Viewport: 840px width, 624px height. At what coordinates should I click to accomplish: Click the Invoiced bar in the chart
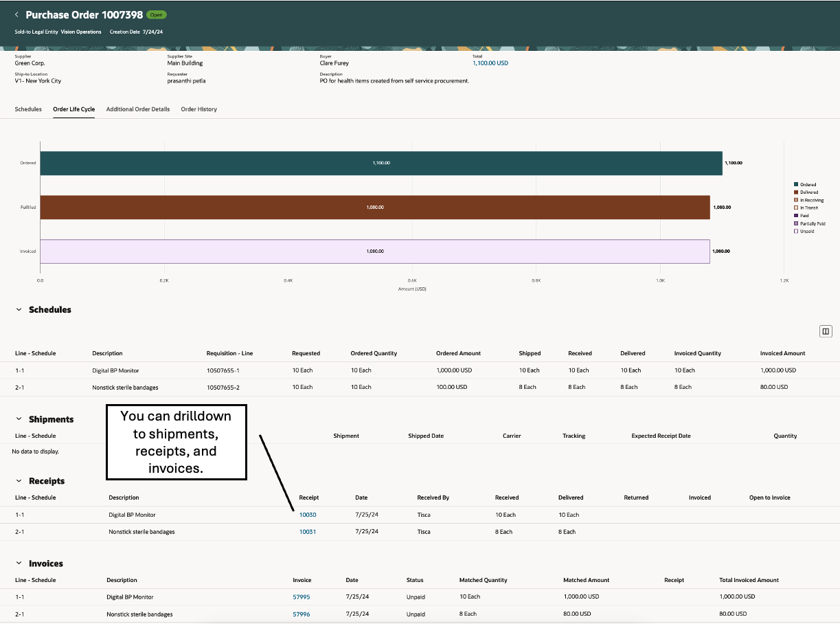pos(375,251)
